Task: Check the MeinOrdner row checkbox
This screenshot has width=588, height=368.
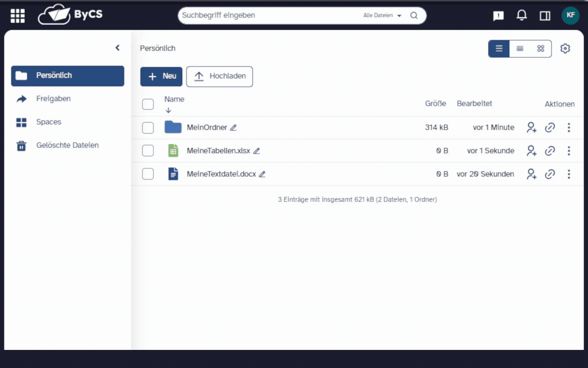Action: [148, 128]
